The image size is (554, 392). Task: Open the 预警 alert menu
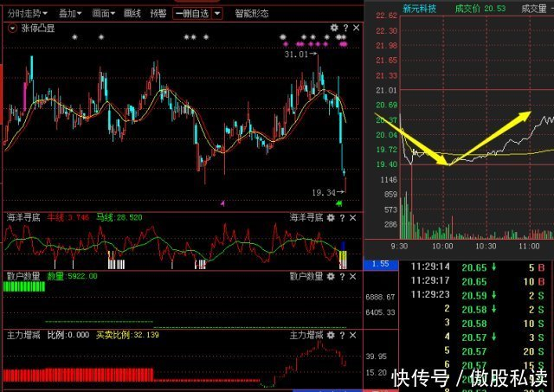pos(158,14)
